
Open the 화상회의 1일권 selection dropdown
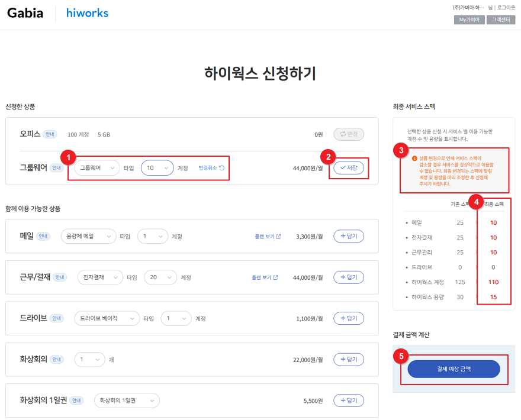click(127, 400)
